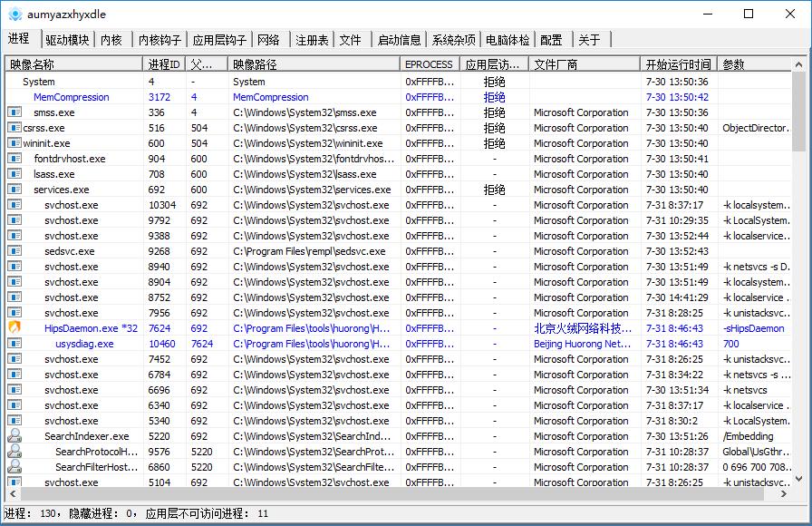Click the horizontal scrollbar right arrow
This screenshot has width=812, height=526.
click(784, 494)
